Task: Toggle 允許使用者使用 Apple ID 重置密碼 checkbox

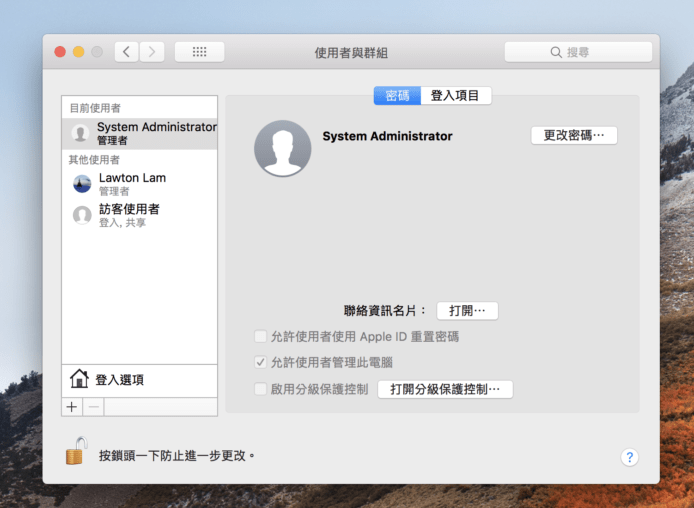Action: tap(261, 337)
